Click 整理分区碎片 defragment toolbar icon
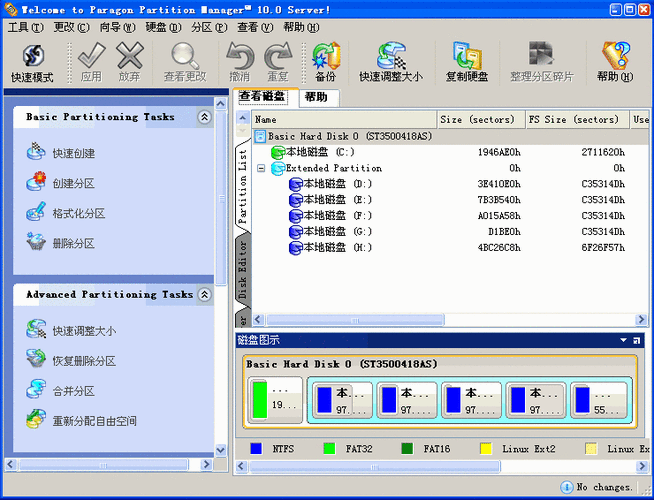This screenshot has height=500, width=654. click(542, 63)
